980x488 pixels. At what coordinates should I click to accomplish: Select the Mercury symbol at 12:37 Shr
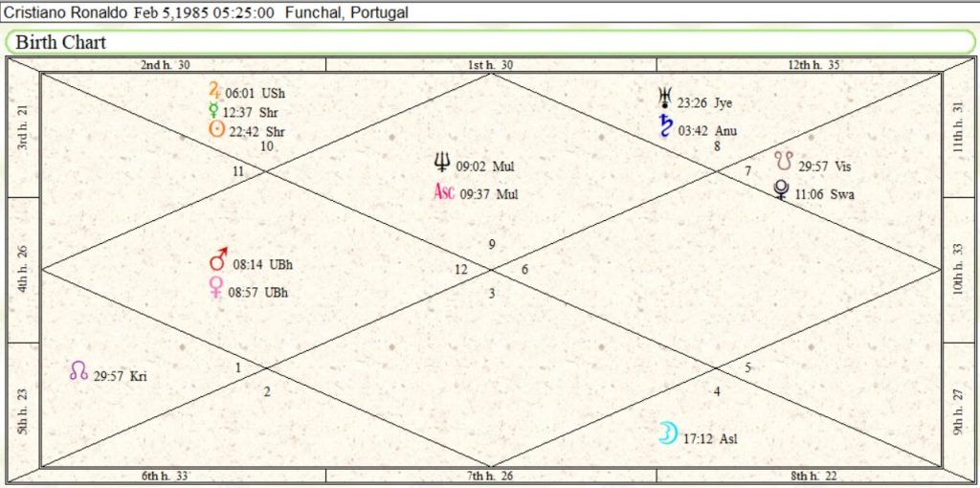click(214, 111)
